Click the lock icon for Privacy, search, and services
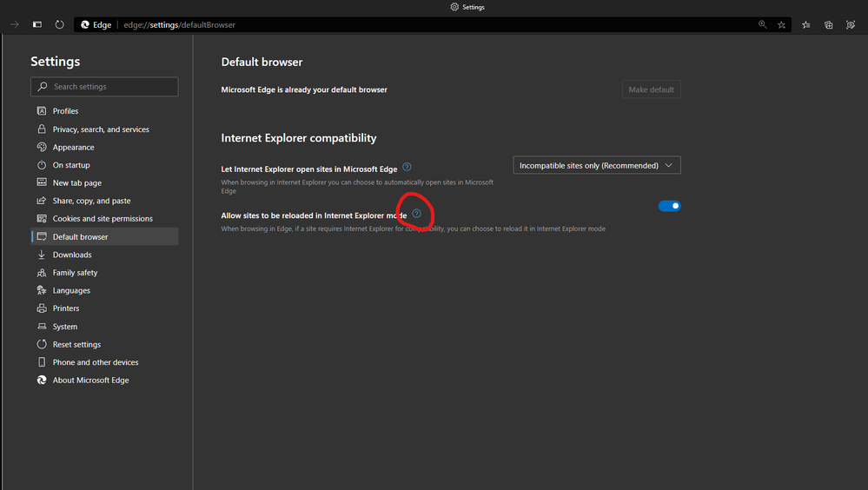868x490 pixels. coord(42,129)
